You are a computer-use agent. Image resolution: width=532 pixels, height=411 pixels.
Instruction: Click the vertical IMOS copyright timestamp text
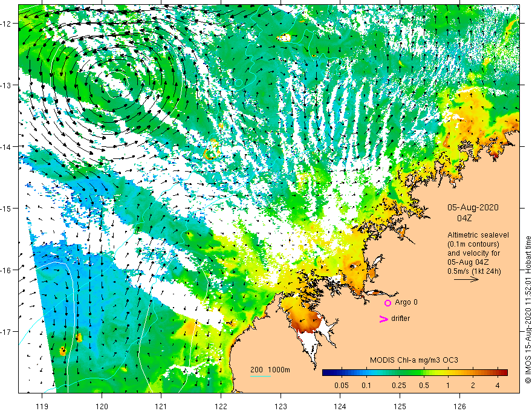(x=528, y=309)
